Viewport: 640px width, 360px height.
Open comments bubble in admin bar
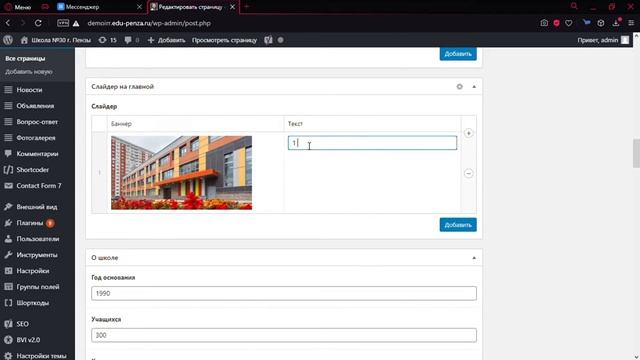[x=131, y=40]
